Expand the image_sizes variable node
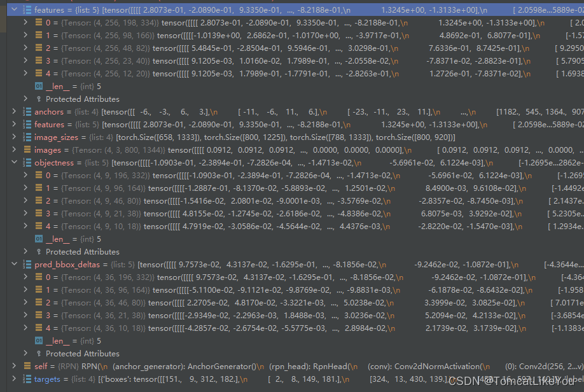The image size is (584, 392). tap(14, 137)
